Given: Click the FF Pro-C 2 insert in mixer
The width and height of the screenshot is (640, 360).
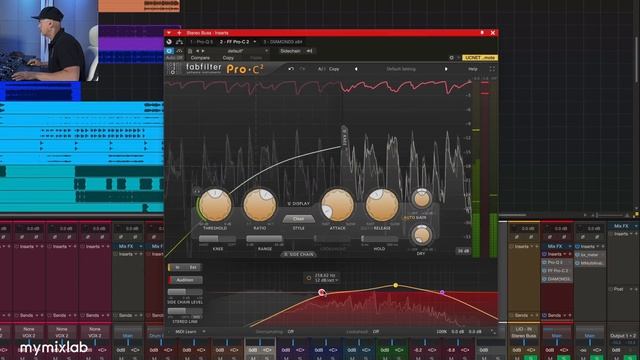Looking at the screenshot, I should point(556,271).
